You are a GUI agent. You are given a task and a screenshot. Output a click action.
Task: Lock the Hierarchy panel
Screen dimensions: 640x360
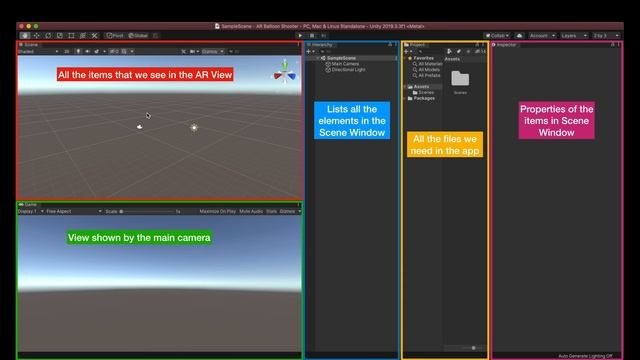390,44
